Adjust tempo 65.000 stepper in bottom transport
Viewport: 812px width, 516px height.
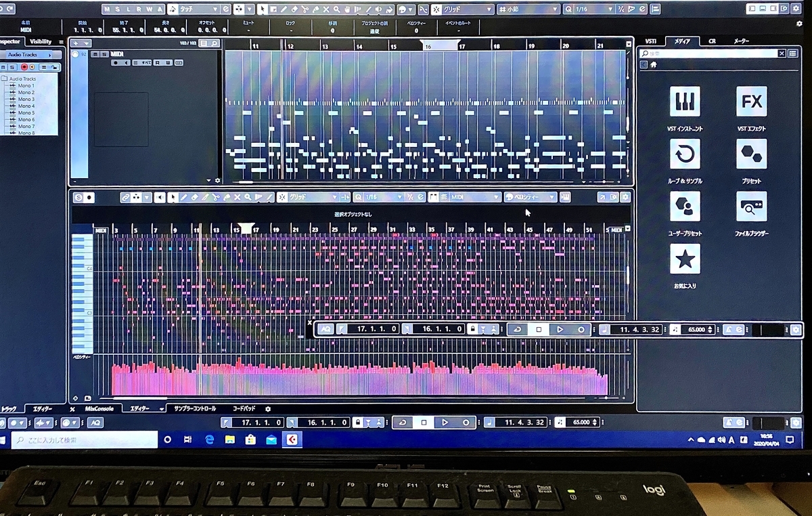pos(595,423)
